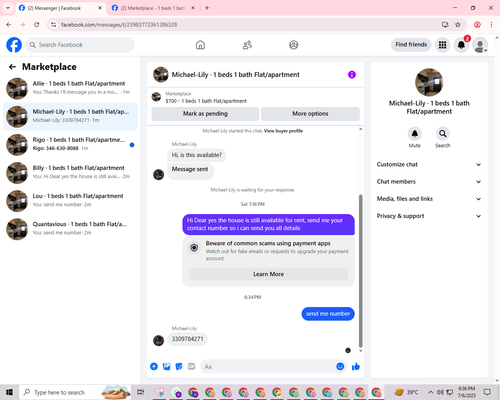
Task: Click the Facebook logo icon
Action: (x=14, y=45)
